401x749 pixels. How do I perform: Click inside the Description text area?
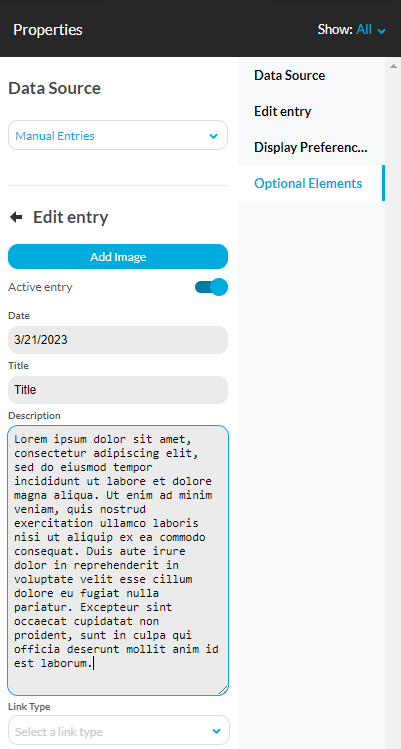coord(118,560)
